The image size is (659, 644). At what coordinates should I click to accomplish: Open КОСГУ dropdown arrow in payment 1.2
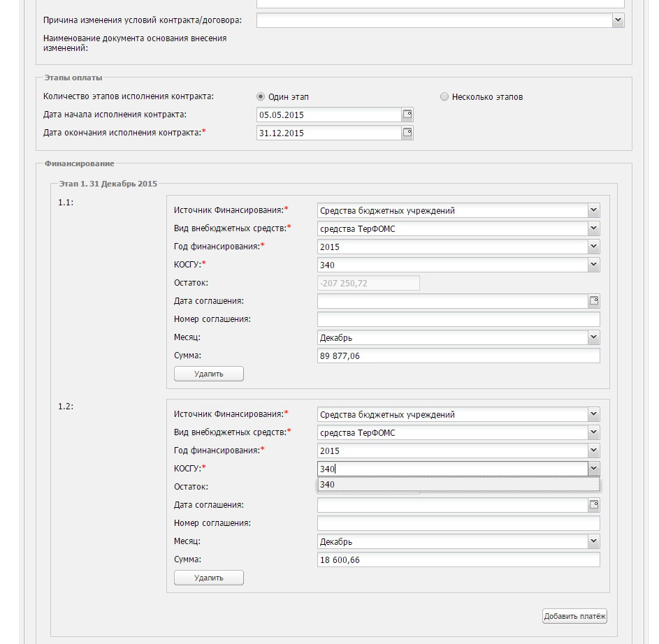pyautogui.click(x=593, y=469)
